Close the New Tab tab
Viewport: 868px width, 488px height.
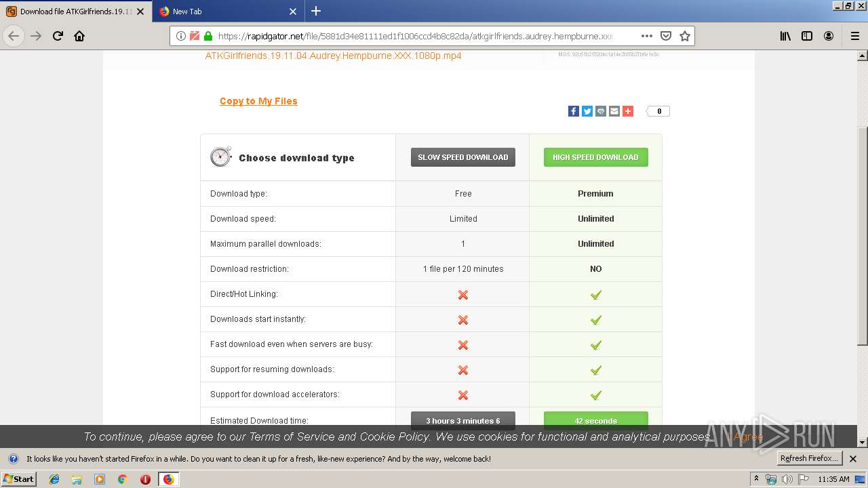[x=293, y=12]
